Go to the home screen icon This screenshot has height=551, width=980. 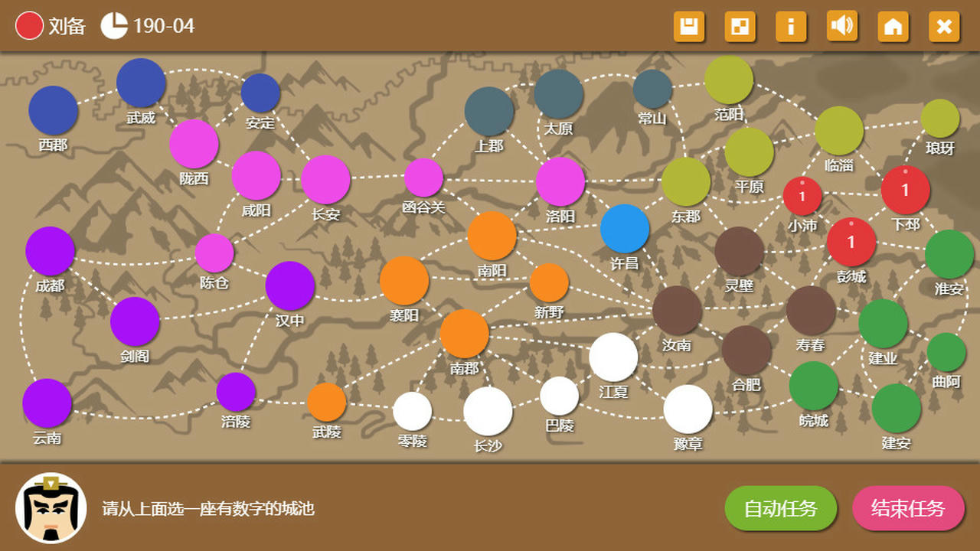point(893,27)
